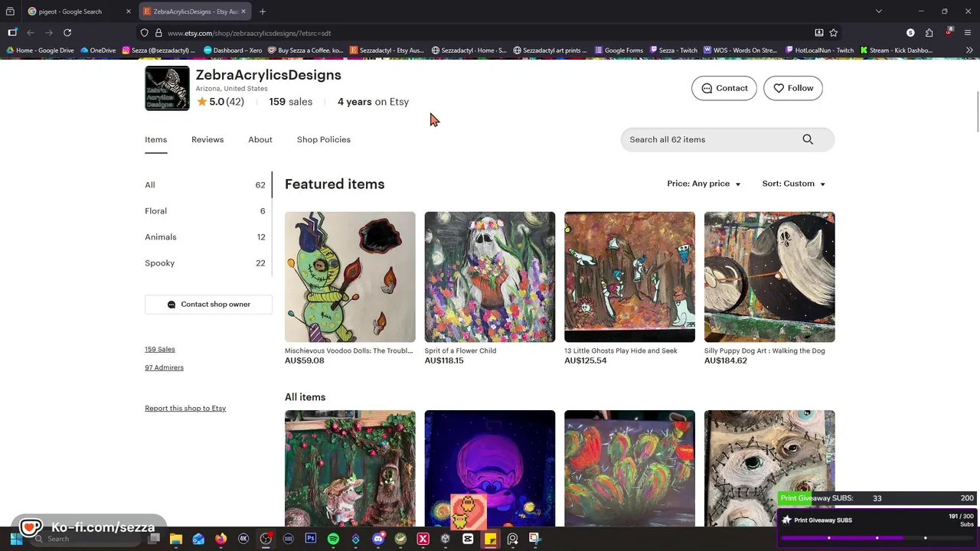This screenshot has width=980, height=551.
Task: Click the page vertical scrollbar
Action: pyautogui.click(x=977, y=111)
